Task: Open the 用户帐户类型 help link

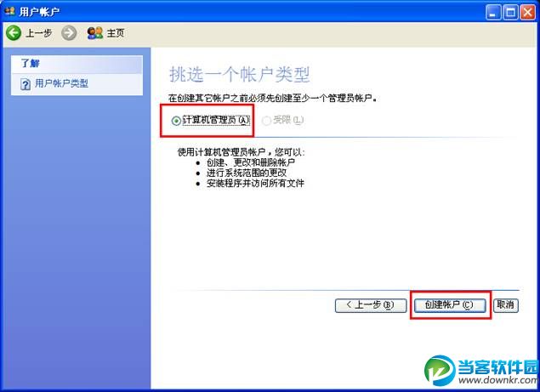Action: tap(61, 83)
